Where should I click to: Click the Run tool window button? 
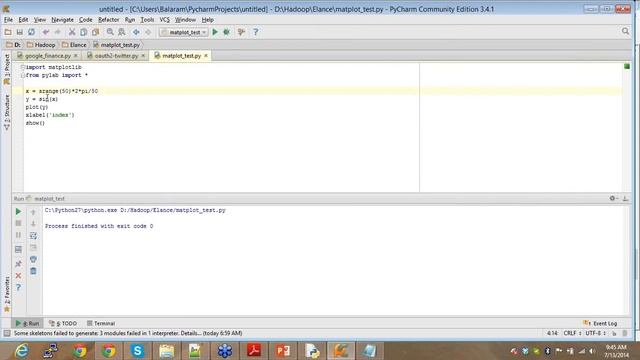pyautogui.click(x=27, y=323)
